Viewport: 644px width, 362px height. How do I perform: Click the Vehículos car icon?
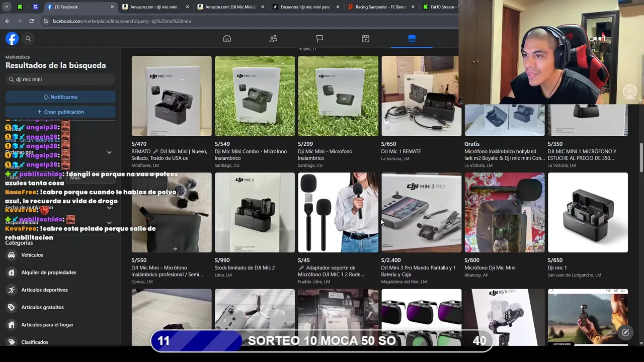(x=11, y=255)
